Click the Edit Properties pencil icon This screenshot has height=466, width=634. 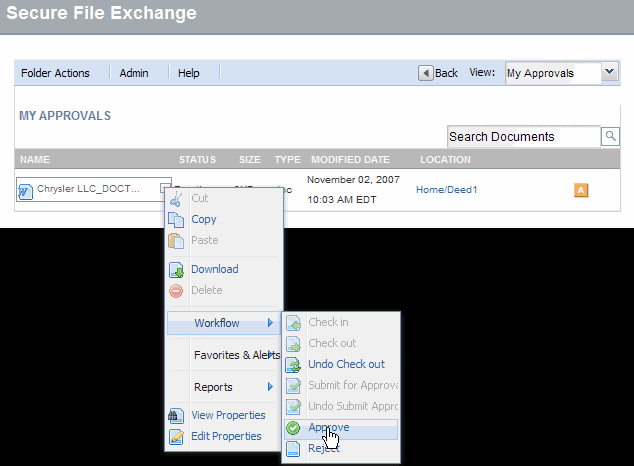pyautogui.click(x=176, y=436)
